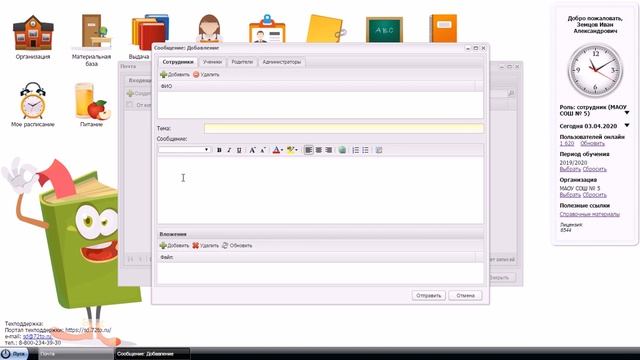The width and height of the screenshot is (640, 360).
Task: Click the Файл column header in attachments
Action: click(x=316, y=257)
